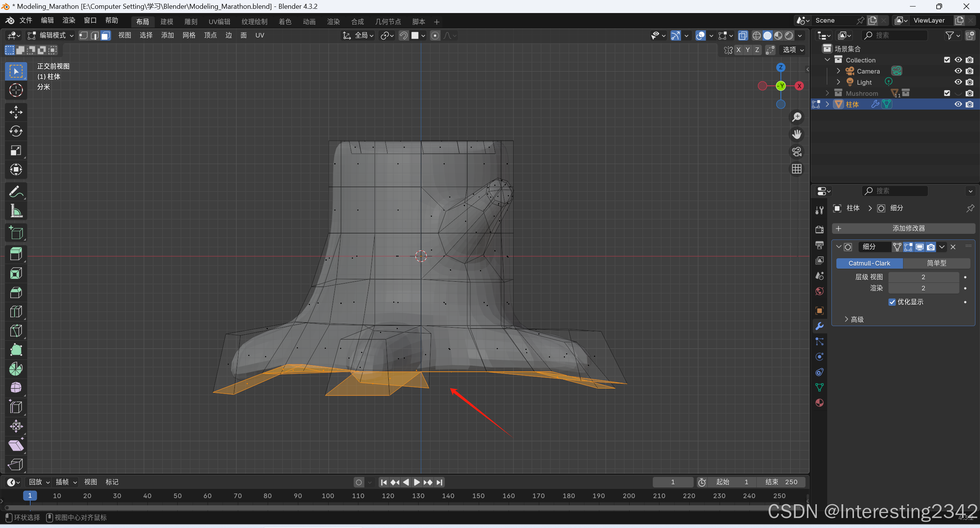Open the UV编辑 workspace tab
Screen dimensions: 980x528
click(219, 22)
